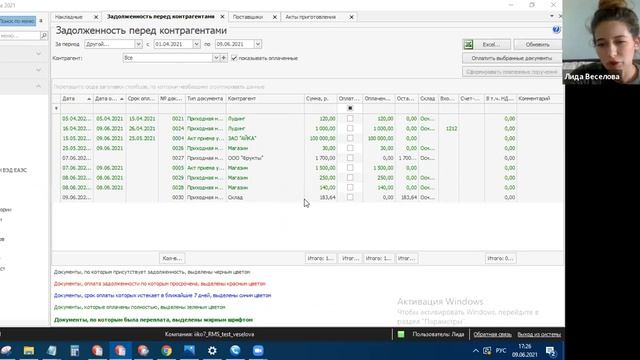Close the Поставщики tab

275,17
